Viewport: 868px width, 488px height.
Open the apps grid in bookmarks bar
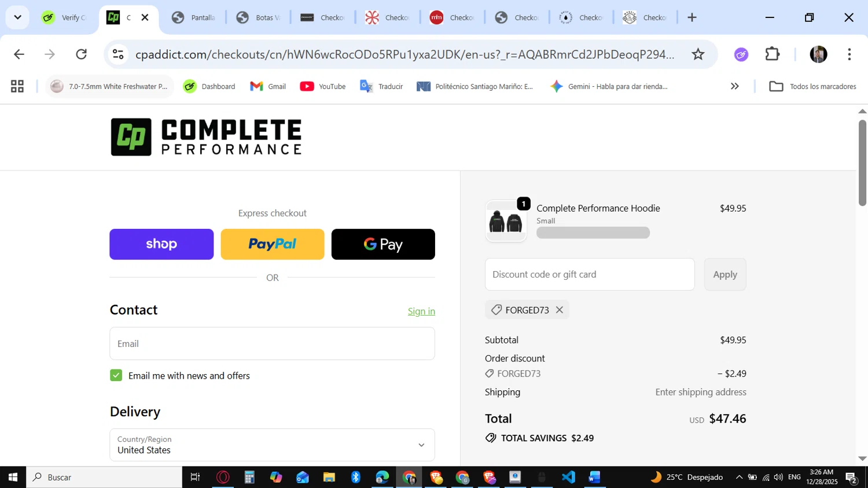(17, 87)
